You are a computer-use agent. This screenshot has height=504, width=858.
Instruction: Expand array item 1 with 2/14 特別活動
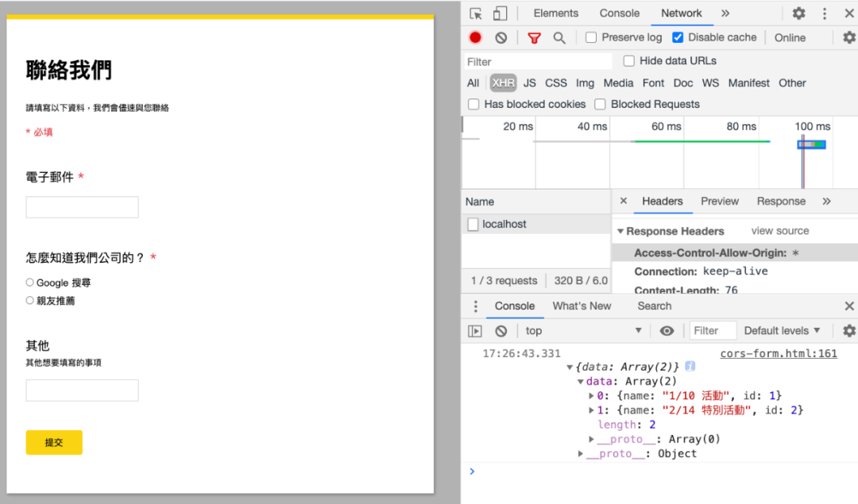(591, 410)
